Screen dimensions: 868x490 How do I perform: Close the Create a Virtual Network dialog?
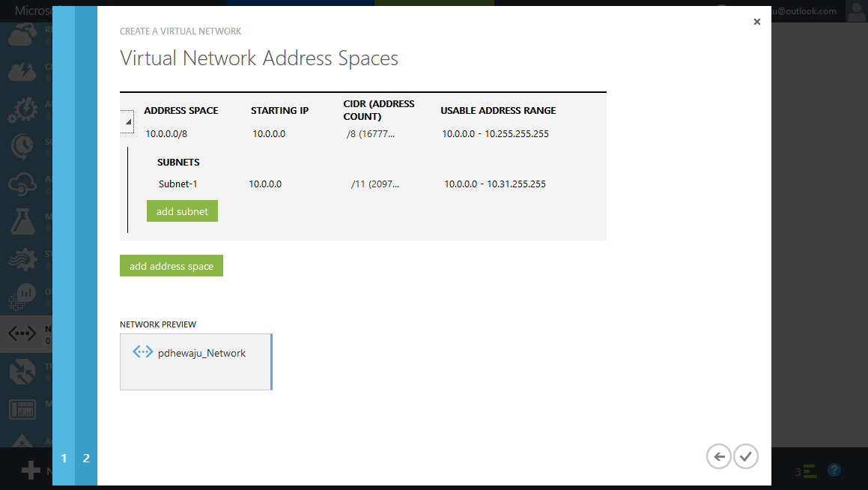coord(756,22)
